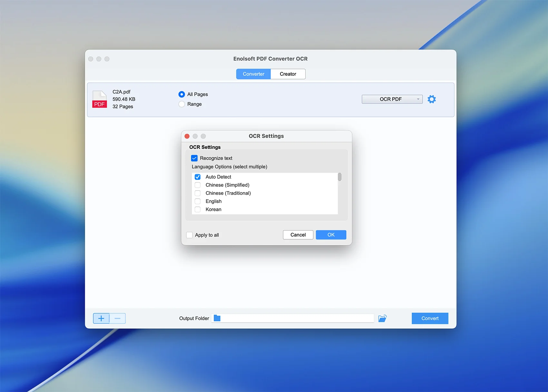Open the output folder browse icon
This screenshot has height=392, width=548.
[382, 318]
